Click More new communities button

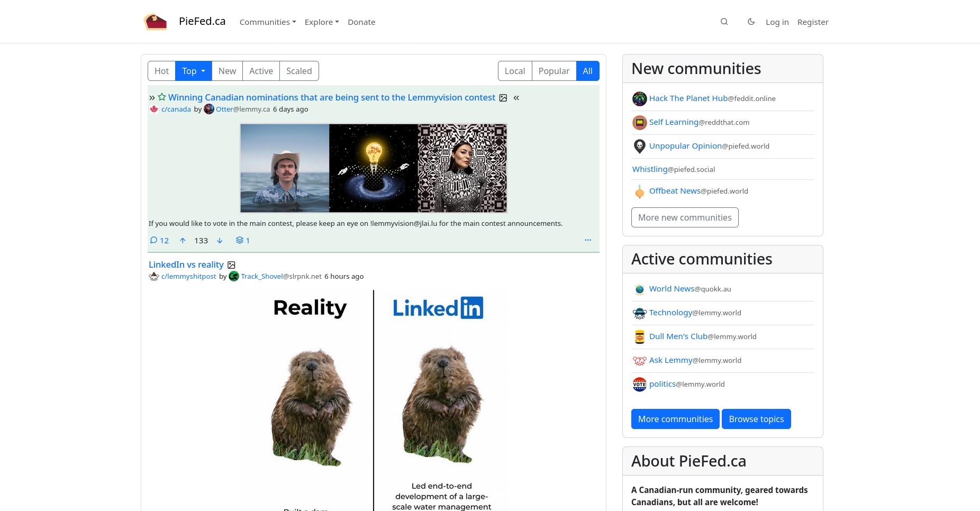click(x=685, y=217)
